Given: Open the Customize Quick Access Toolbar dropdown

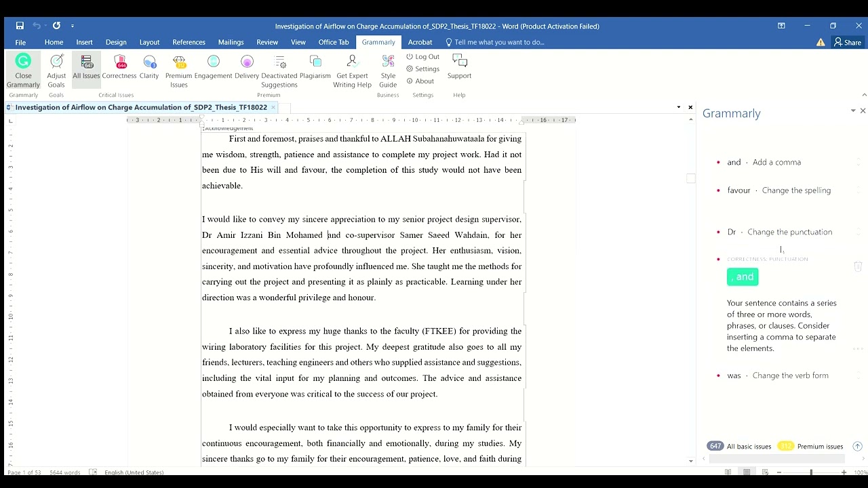Looking at the screenshot, I should pos(73,26).
